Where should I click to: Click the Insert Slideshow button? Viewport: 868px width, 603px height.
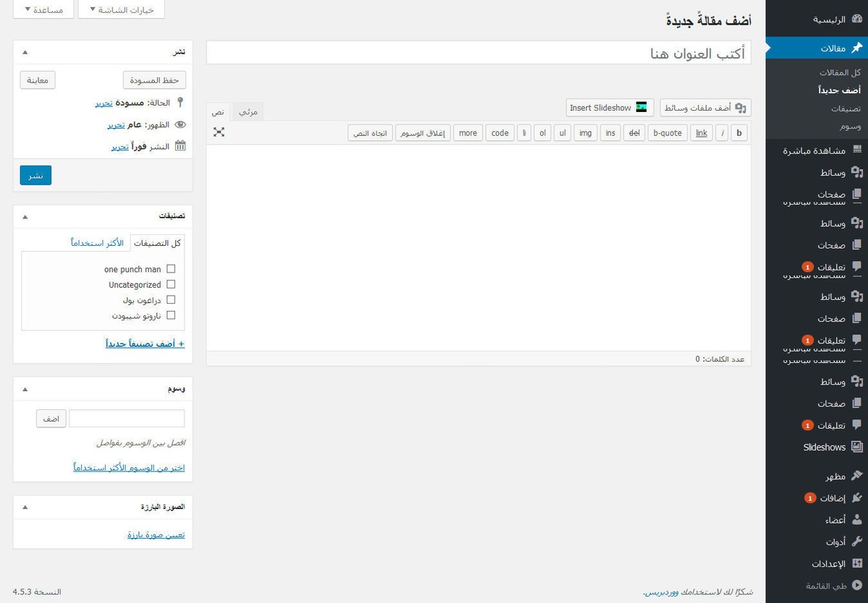pos(610,108)
